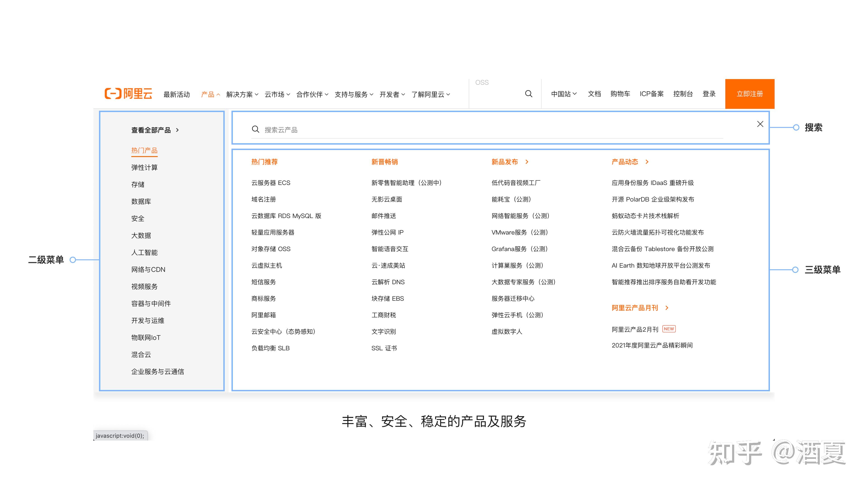Image resolution: width=868 pixels, height=488 pixels.
Task: Select the 人工智能 category
Action: (x=144, y=253)
